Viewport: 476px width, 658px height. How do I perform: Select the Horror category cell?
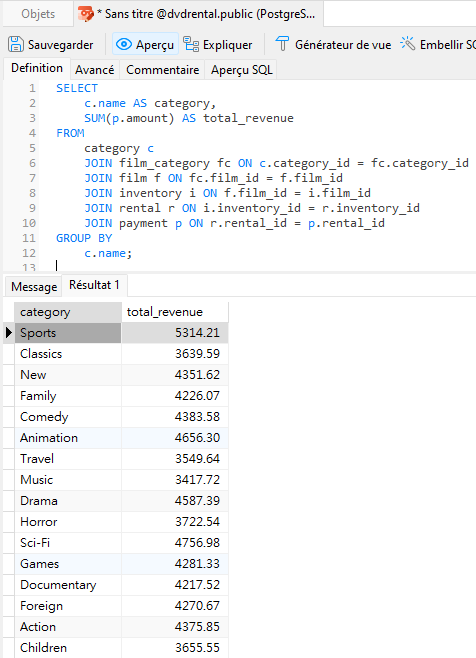click(x=68, y=522)
